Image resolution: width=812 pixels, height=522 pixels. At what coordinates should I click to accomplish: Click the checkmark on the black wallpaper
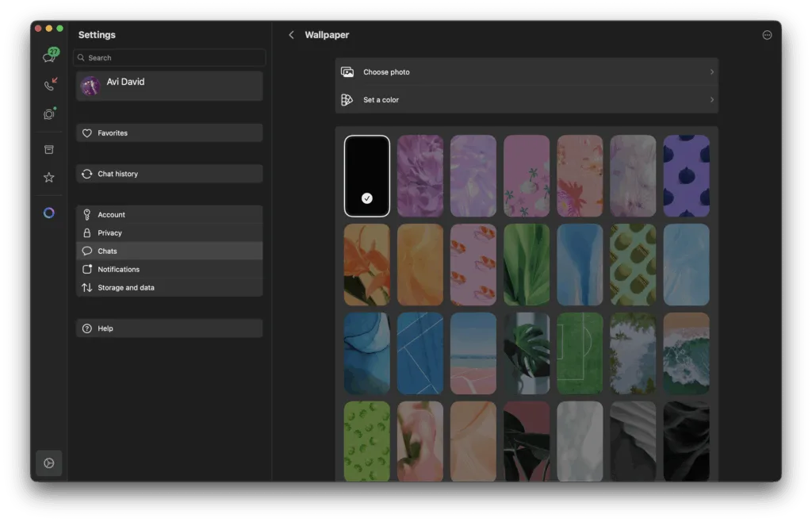coord(366,198)
